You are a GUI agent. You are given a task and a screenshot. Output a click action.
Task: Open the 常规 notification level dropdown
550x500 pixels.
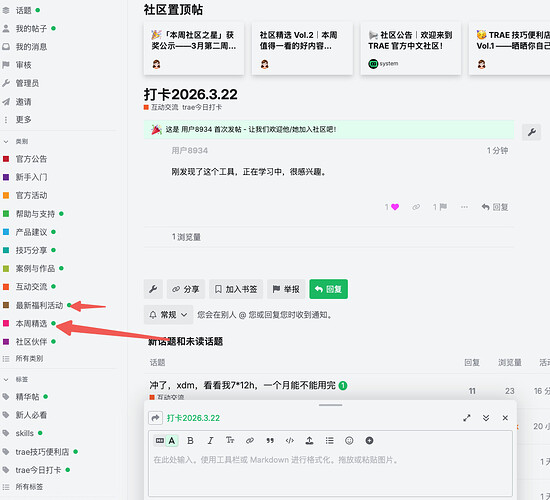point(168,315)
